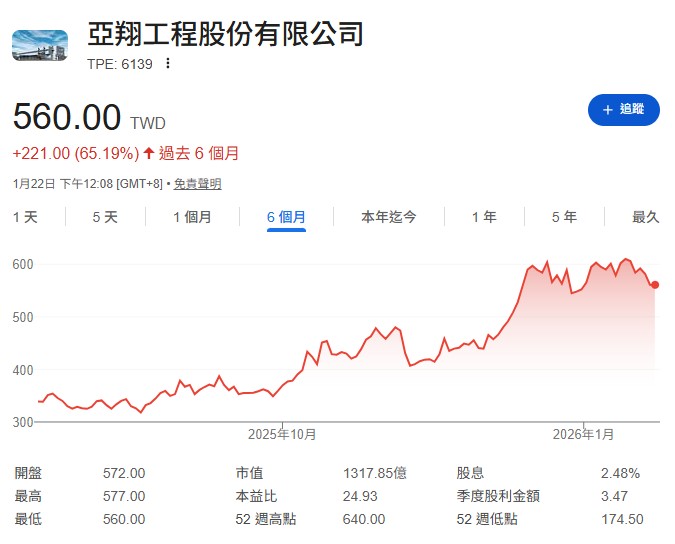Screen dimensions: 675x544
Task: Show the 最久 maximum range chart
Action: 646,217
